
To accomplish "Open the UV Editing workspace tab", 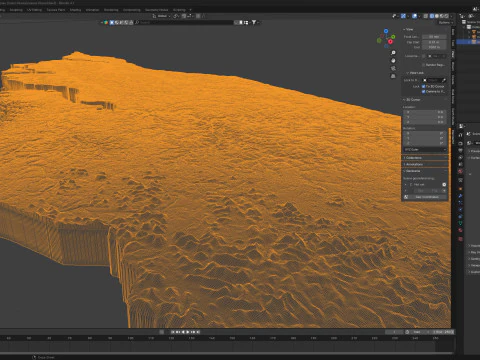I will pyautogui.click(x=34, y=10).
